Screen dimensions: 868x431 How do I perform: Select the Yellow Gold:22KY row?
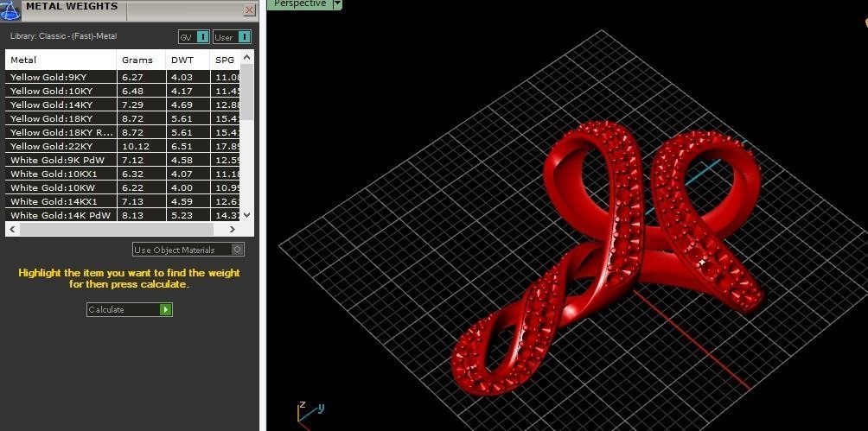(123, 146)
